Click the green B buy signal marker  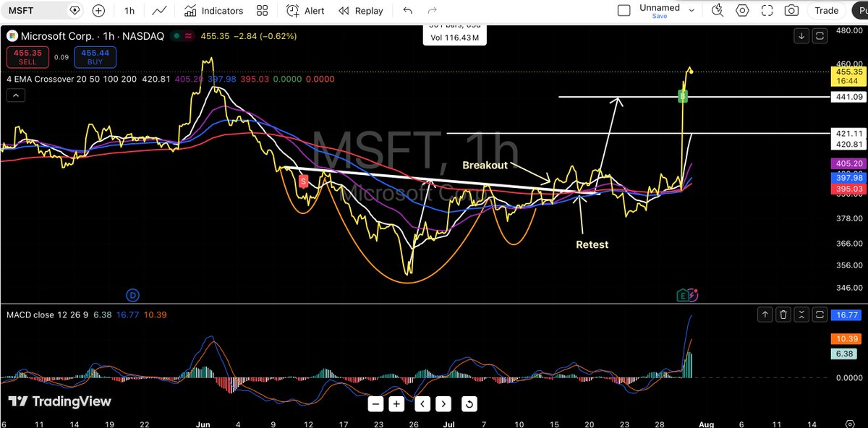(681, 95)
